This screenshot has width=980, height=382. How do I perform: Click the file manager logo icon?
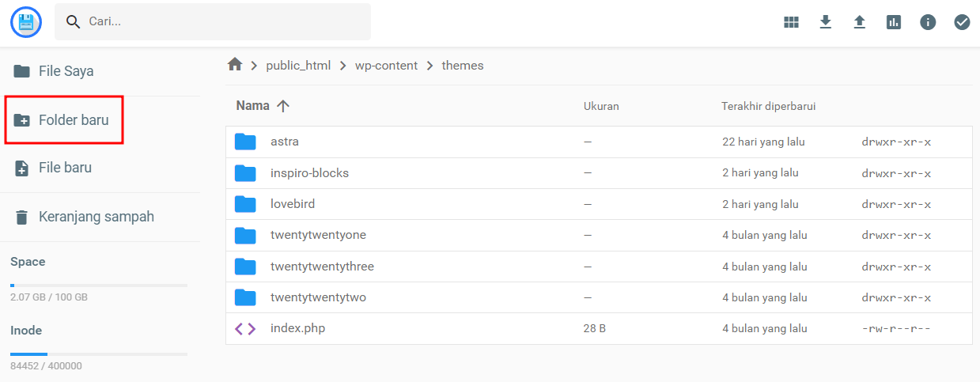click(26, 21)
